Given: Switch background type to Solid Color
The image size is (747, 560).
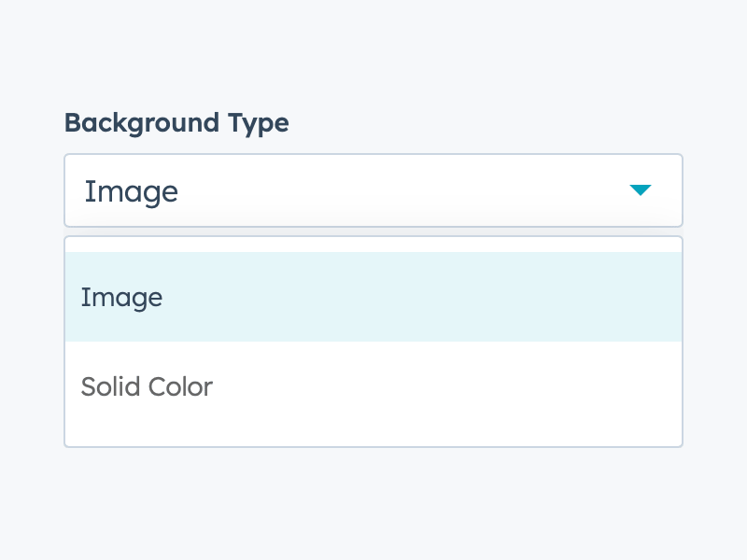Looking at the screenshot, I should pyautogui.click(x=373, y=386).
